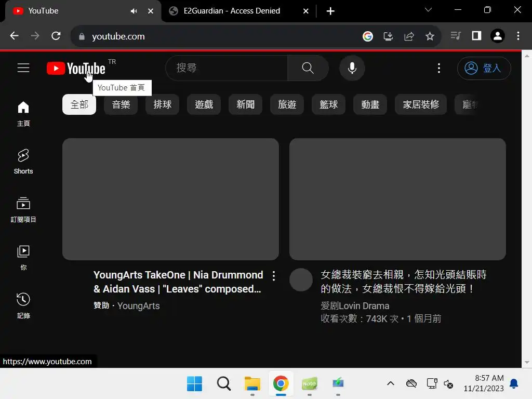Open the notifications bell icon

pyautogui.click(x=514, y=384)
